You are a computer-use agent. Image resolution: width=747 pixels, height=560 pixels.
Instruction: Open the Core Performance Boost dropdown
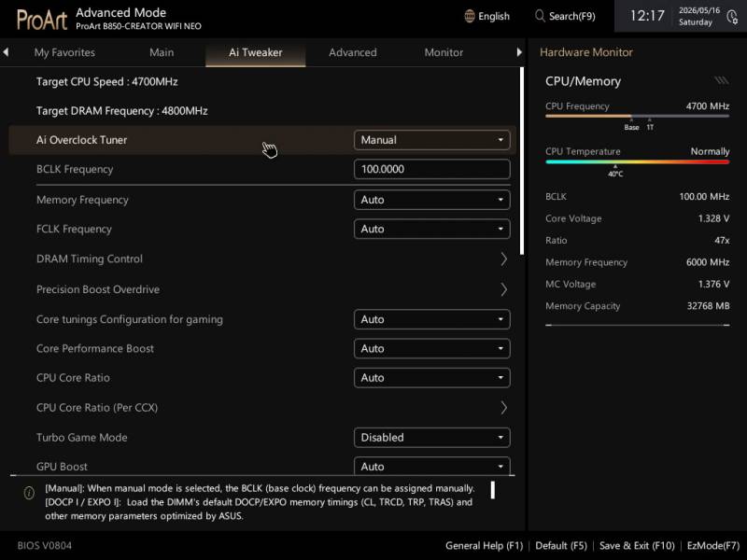431,348
